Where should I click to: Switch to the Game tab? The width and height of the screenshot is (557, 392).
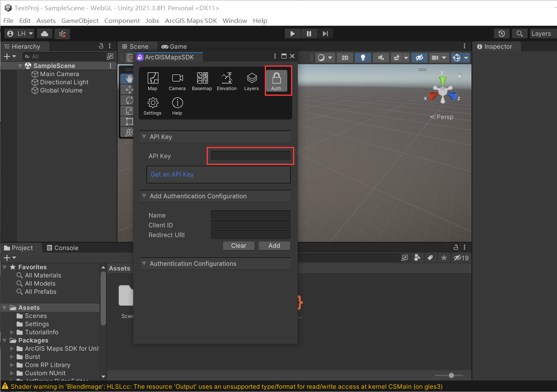click(174, 47)
